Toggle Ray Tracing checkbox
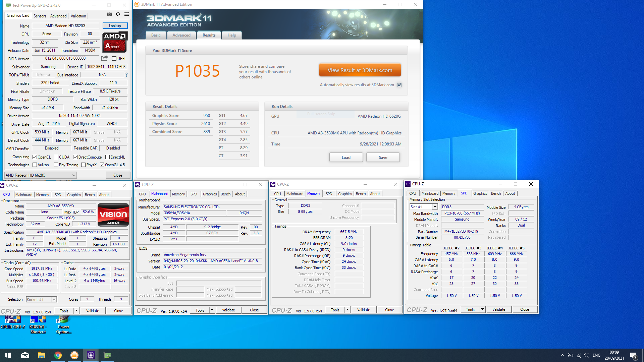 tap(56, 165)
